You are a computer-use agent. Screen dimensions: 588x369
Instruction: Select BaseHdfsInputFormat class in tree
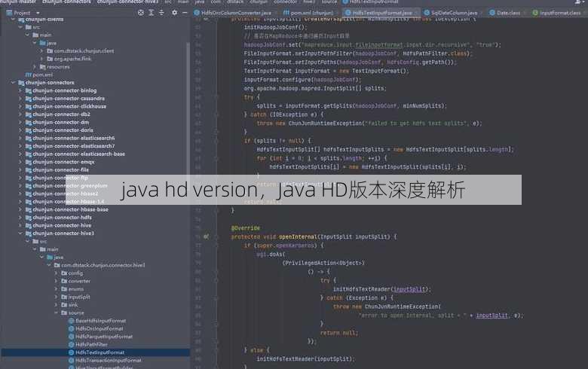click(x=100, y=321)
